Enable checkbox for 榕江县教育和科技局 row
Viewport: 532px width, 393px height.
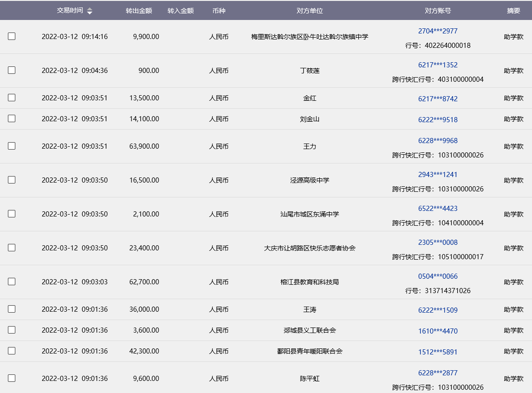pos(12,282)
